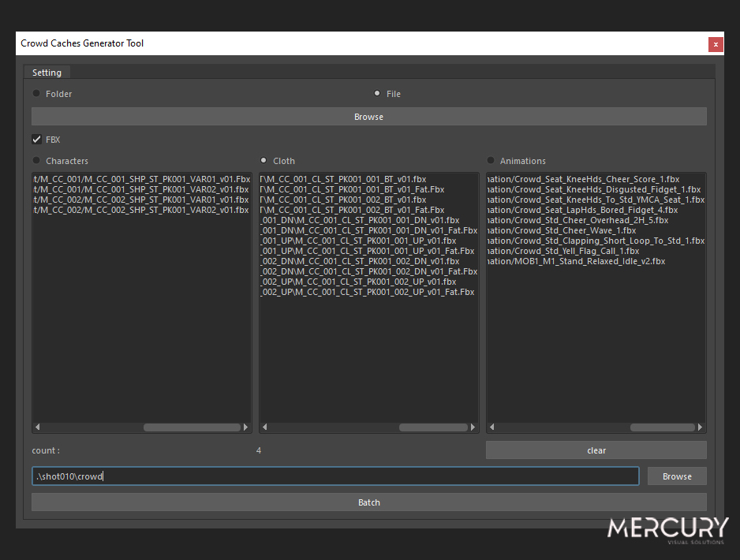This screenshot has height=560, width=740.
Task: Click the wide Browse button below File
Action: (368, 117)
